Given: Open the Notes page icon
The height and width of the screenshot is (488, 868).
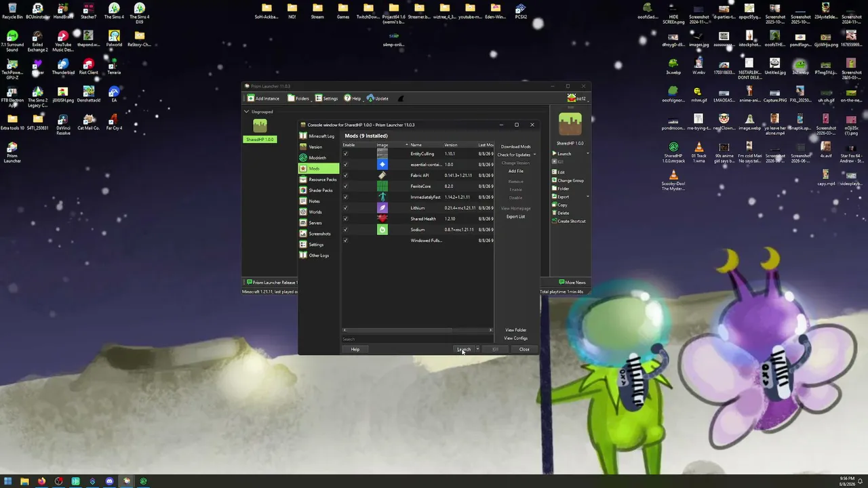Looking at the screenshot, I should click(x=303, y=201).
